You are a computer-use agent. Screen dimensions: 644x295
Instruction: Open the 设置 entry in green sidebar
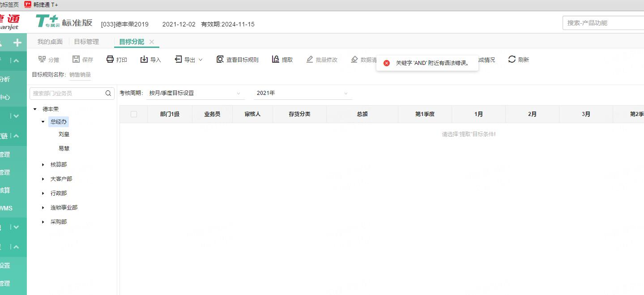click(x=5, y=265)
